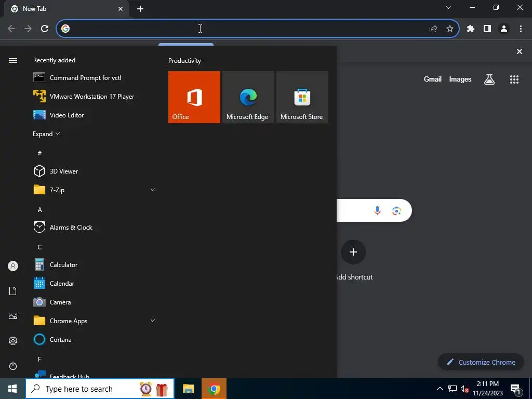Reload the page in Chrome
Image resolution: width=532 pixels, height=399 pixels.
[x=45, y=29]
